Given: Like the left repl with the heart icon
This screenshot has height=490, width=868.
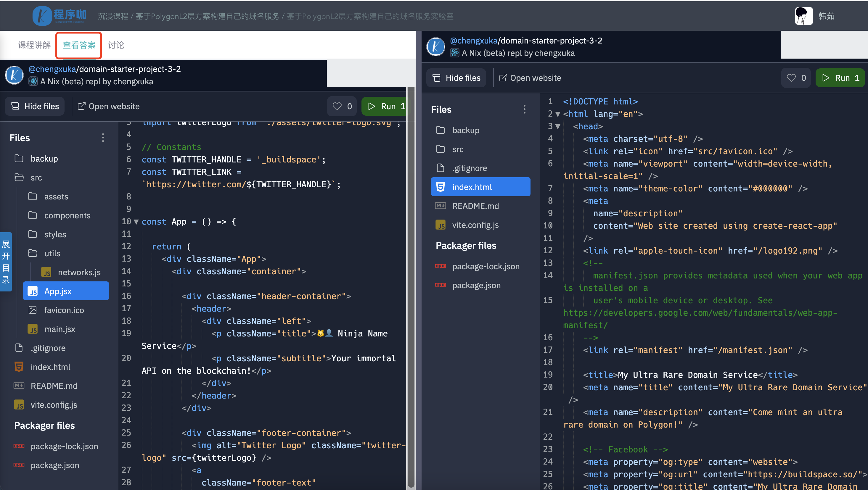Looking at the screenshot, I should (342, 107).
